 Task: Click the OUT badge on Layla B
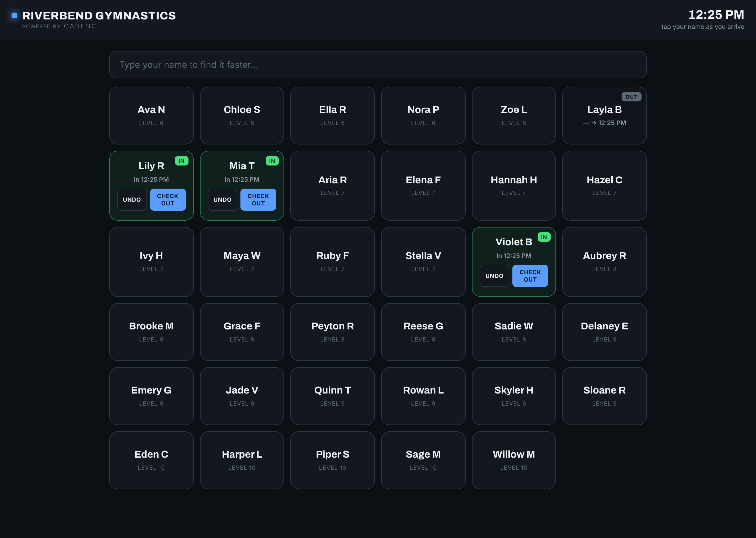[x=631, y=97]
